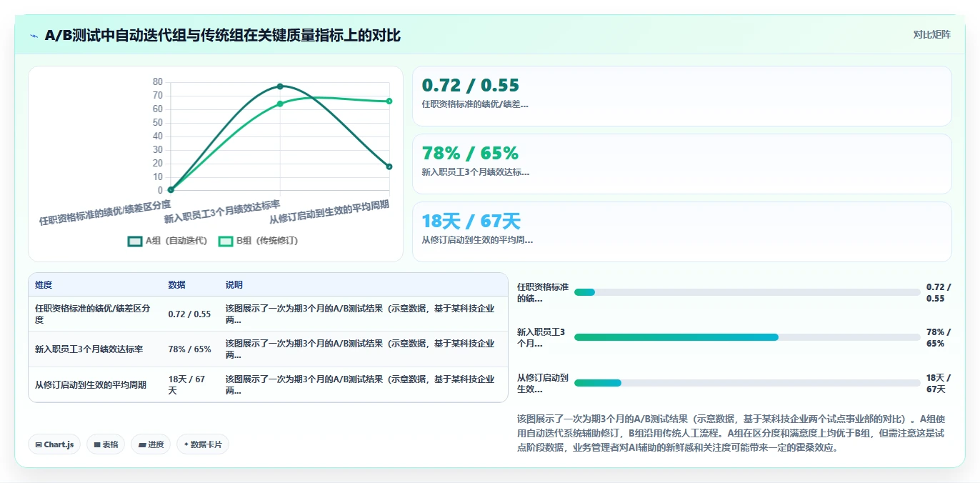Click the 对比矩阵 label in the header
The height and width of the screenshot is (483, 980).
click(x=931, y=34)
